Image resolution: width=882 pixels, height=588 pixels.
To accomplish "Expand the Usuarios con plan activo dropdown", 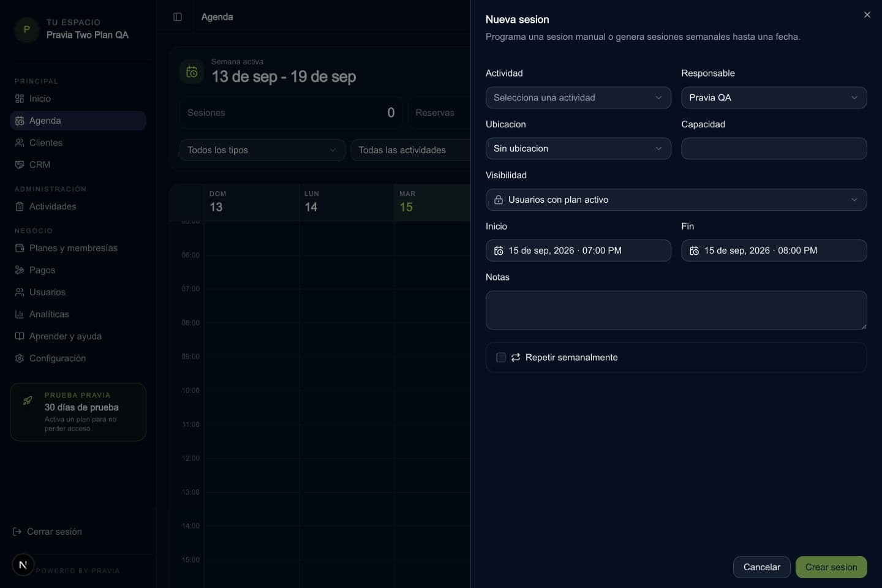I will click(676, 200).
